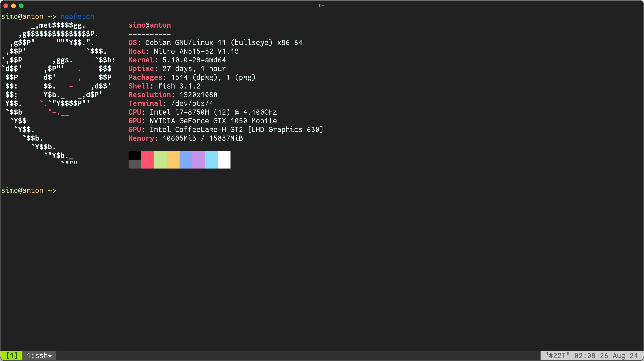644x361 pixels.
Task: Minimize the terminal with yellow button
Action: [14, 5]
